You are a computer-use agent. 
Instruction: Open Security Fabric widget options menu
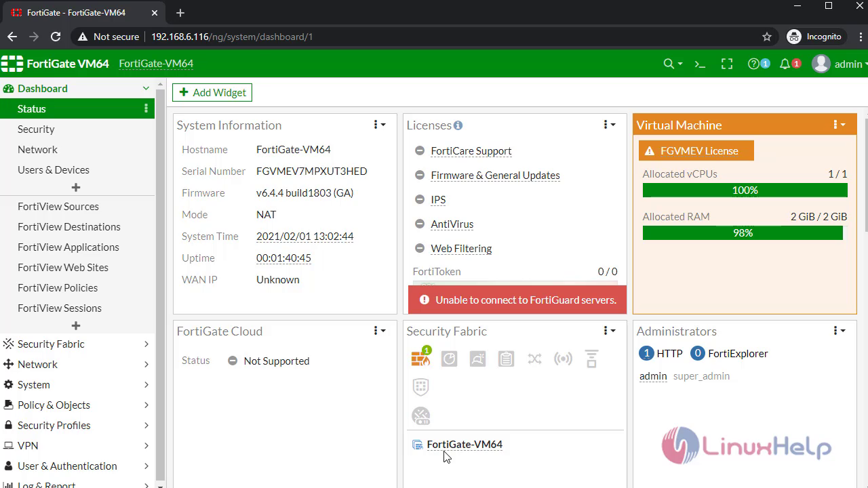[609, 331]
